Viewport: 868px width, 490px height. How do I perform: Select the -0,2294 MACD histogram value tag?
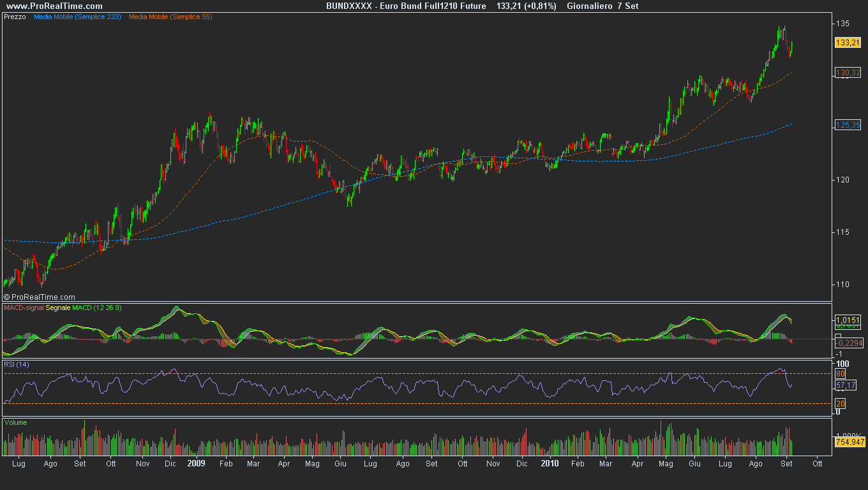pos(848,343)
